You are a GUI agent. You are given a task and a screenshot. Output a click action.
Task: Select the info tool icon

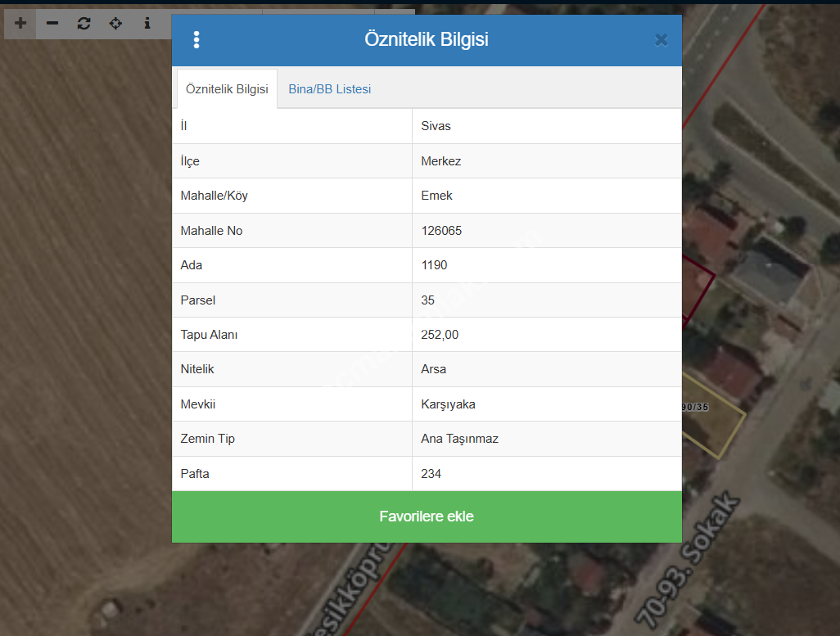(147, 23)
